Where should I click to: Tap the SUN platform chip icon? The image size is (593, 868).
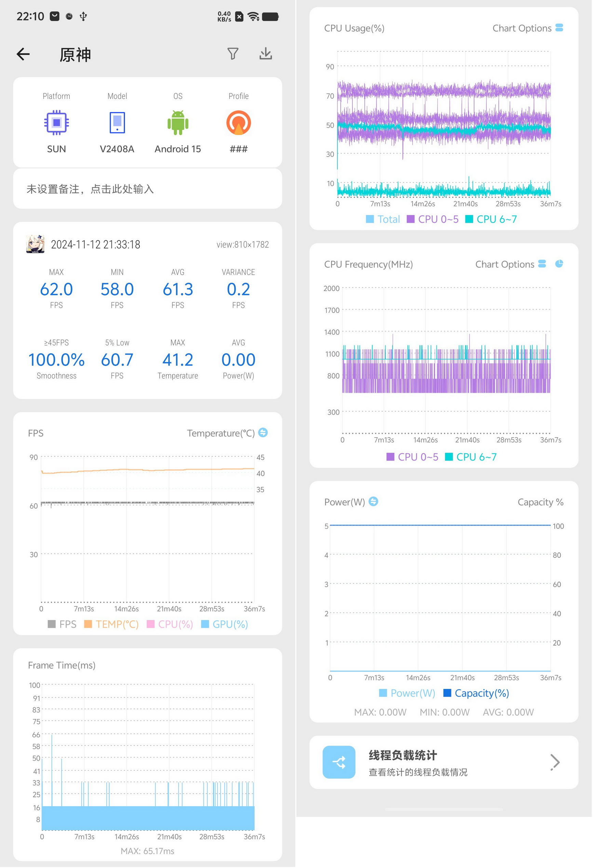tap(56, 123)
